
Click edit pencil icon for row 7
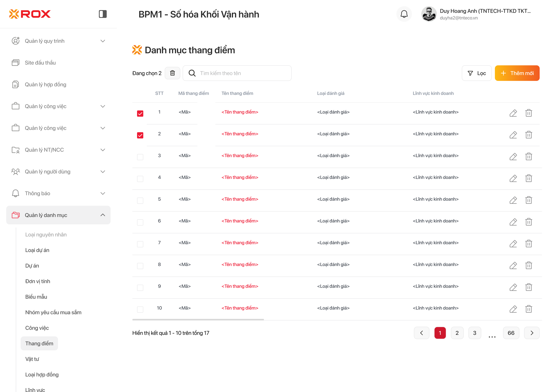pos(513,244)
